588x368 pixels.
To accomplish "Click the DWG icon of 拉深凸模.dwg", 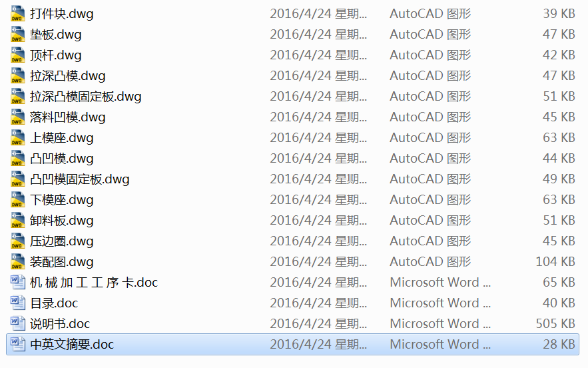I will point(17,75).
